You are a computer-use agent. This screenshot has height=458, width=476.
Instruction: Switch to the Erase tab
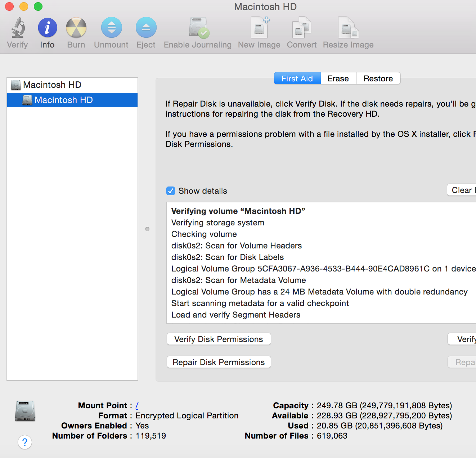(x=338, y=78)
